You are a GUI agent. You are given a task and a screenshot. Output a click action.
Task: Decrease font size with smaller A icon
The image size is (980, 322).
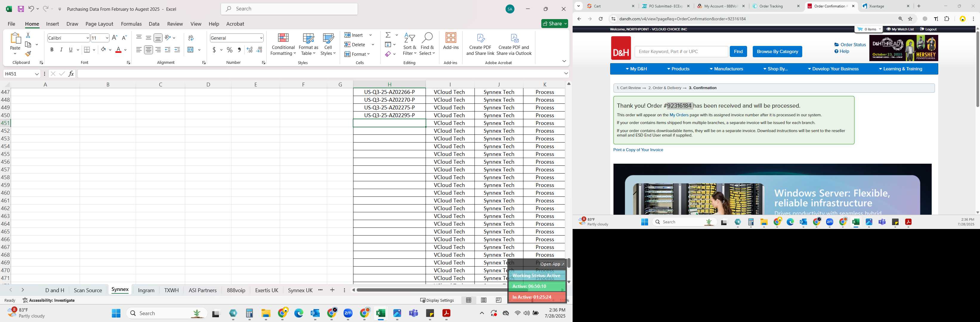click(x=124, y=38)
